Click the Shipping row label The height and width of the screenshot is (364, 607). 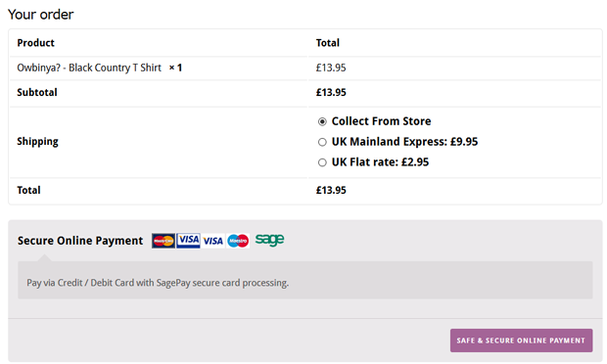coord(37,142)
